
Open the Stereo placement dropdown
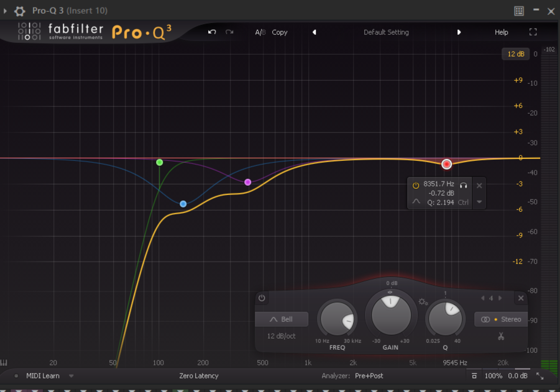click(501, 319)
